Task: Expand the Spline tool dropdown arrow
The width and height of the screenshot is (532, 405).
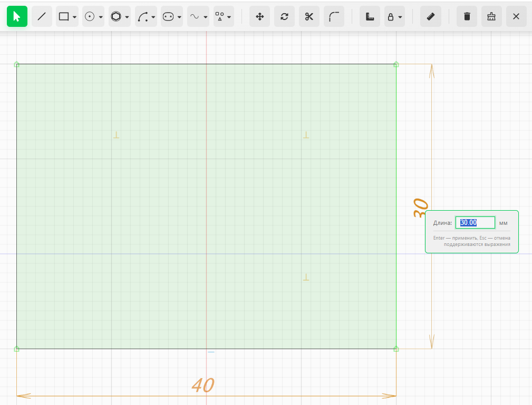Action: point(206,17)
